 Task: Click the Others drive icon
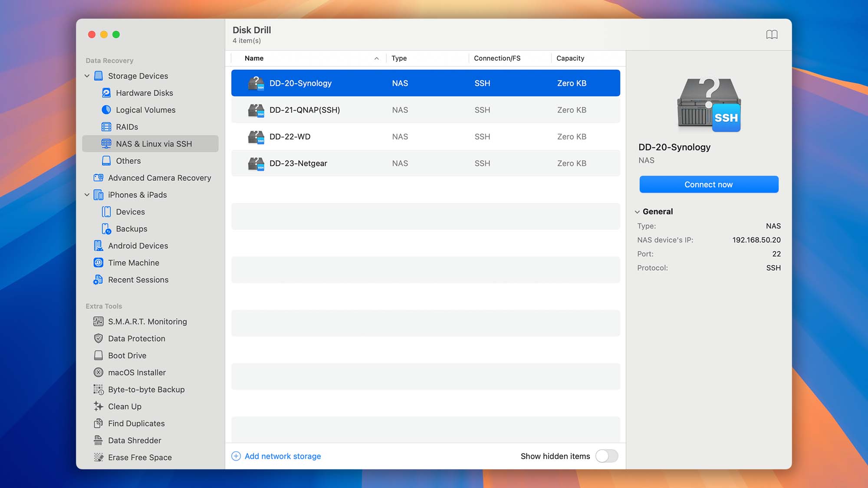tap(106, 160)
